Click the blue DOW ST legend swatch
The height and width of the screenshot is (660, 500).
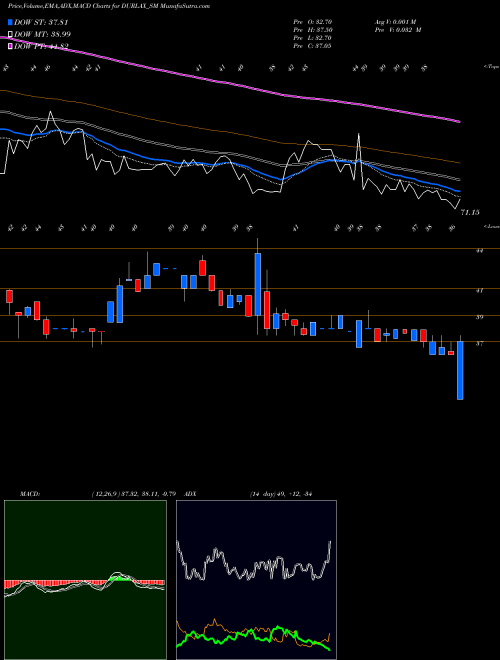[x=11, y=22]
